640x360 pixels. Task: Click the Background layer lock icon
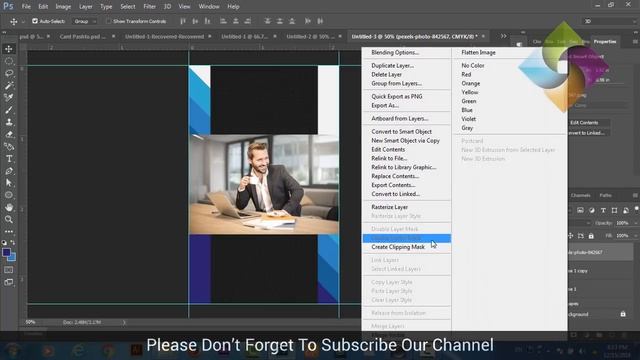(623, 314)
